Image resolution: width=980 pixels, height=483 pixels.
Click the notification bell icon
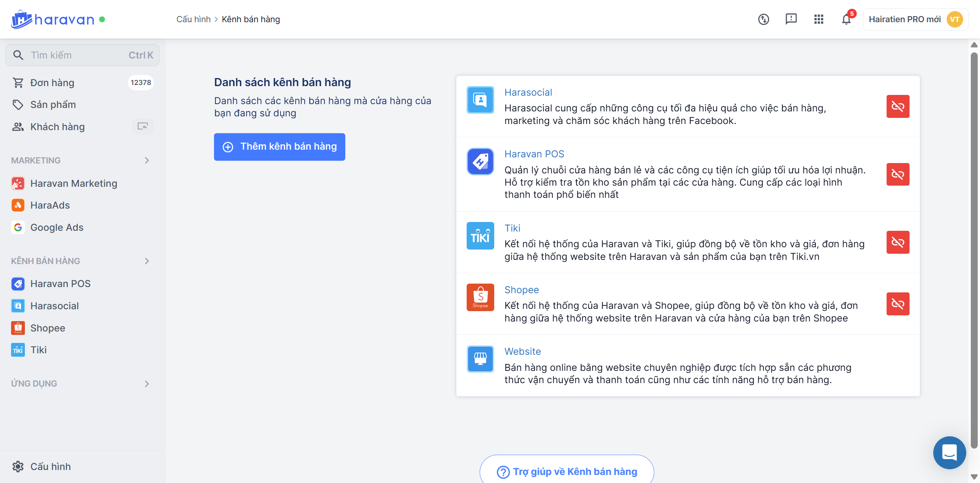coord(846,19)
